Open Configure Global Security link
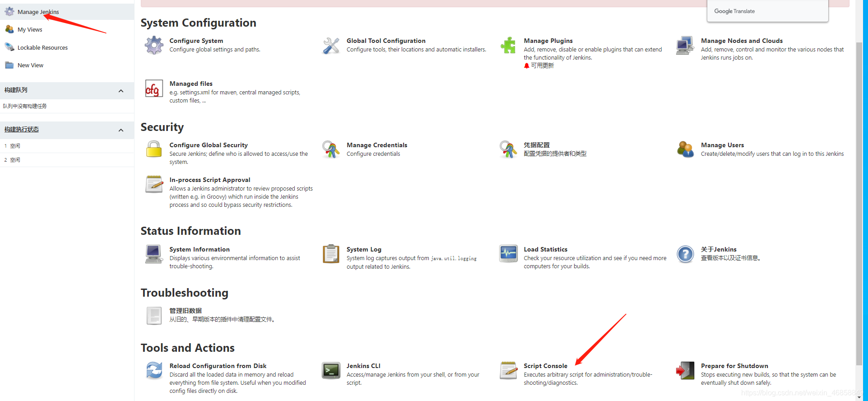The height and width of the screenshot is (401, 868). click(209, 145)
